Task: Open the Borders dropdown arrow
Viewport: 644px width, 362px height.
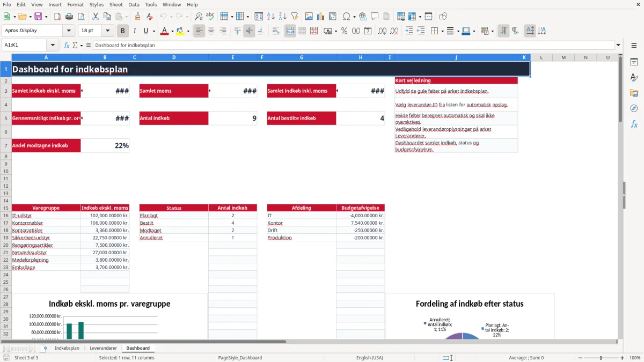Action: 442,31
